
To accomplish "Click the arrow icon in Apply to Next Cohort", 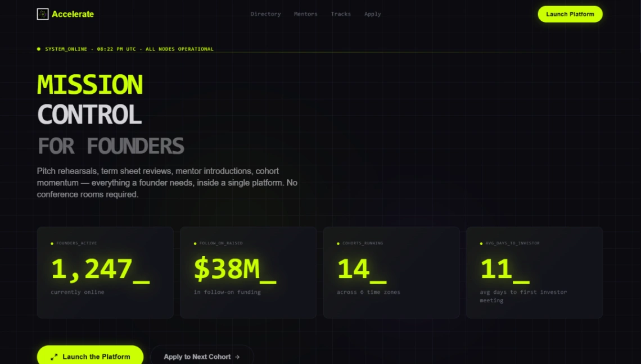I will 237,357.
